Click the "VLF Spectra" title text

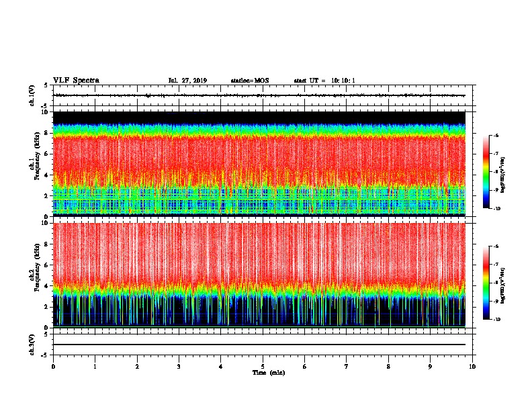(x=76, y=81)
